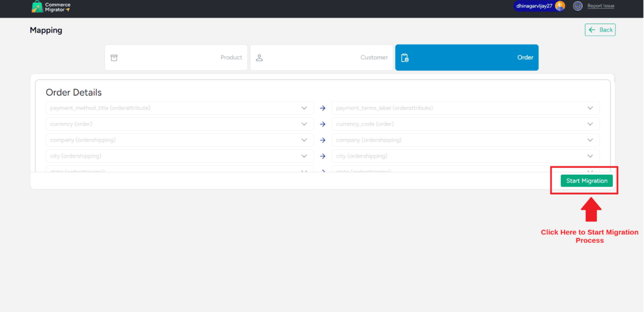
Task: Open the Report Issue link
Action: click(601, 6)
